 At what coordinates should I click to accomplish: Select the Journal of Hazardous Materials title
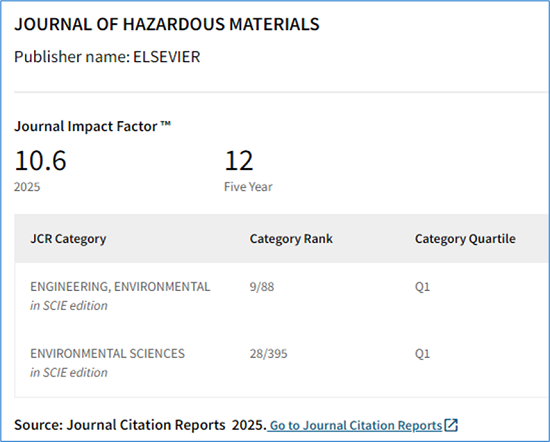pos(167,24)
